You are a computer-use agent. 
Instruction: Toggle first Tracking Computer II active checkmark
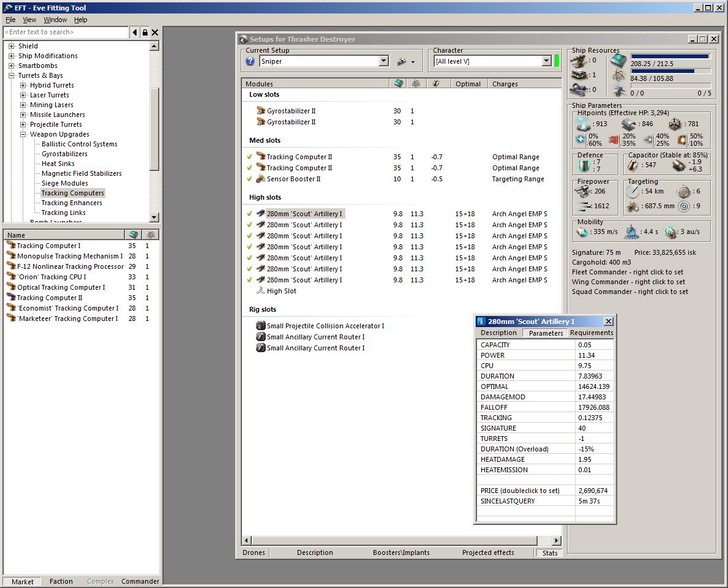[x=250, y=157]
